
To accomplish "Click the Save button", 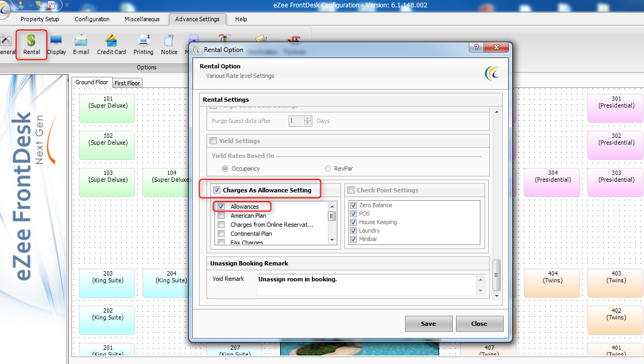I will tap(429, 324).
